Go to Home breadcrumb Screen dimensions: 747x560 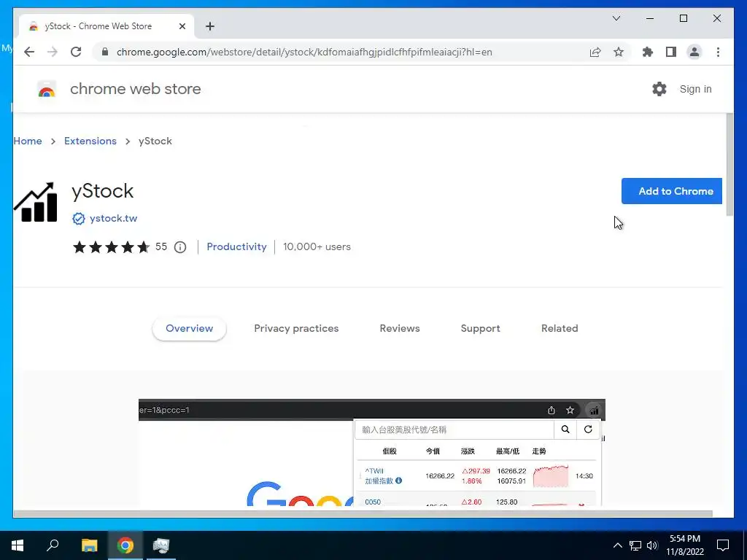tap(28, 141)
